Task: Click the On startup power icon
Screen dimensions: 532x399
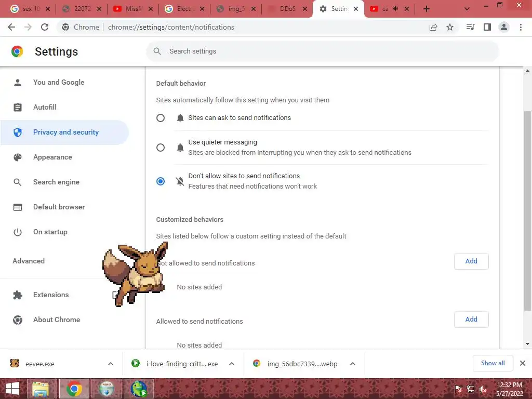Action: pyautogui.click(x=18, y=232)
